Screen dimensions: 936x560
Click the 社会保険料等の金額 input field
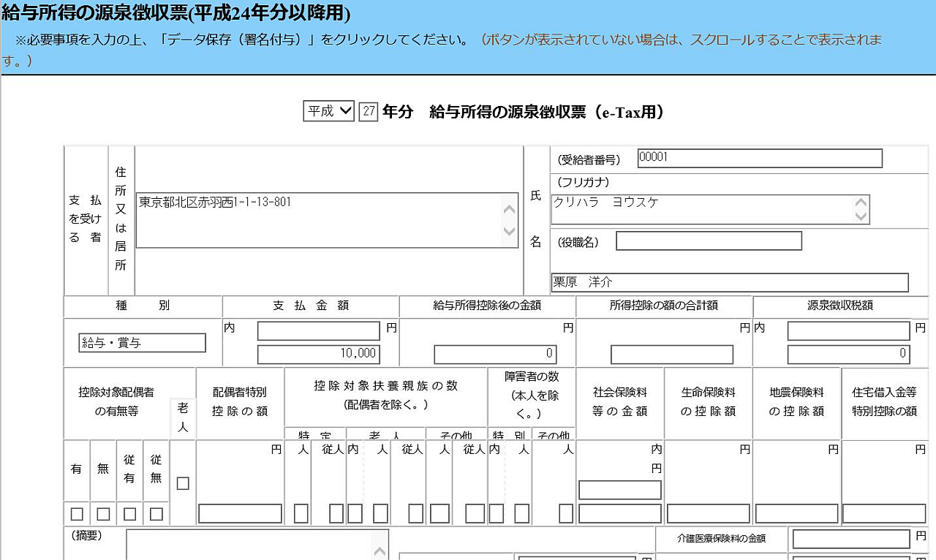point(619,489)
